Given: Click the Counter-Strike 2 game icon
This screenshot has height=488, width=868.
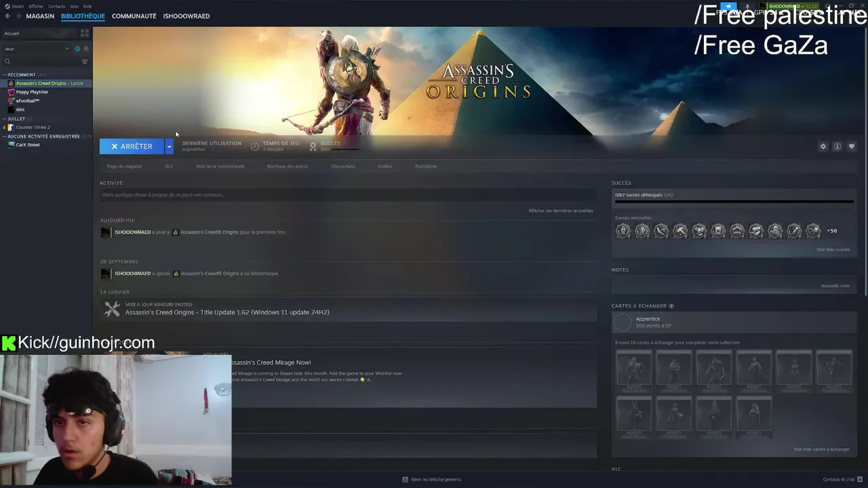Looking at the screenshot, I should click(x=11, y=127).
